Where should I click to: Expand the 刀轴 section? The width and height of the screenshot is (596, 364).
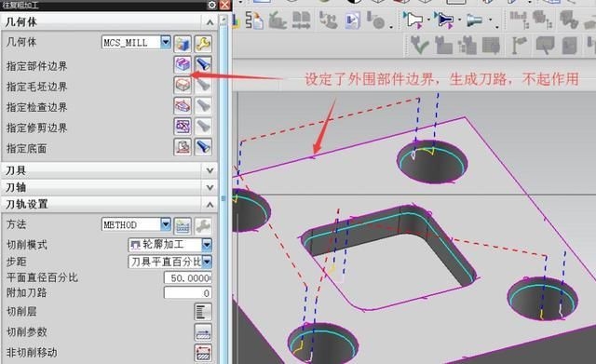click(x=210, y=187)
